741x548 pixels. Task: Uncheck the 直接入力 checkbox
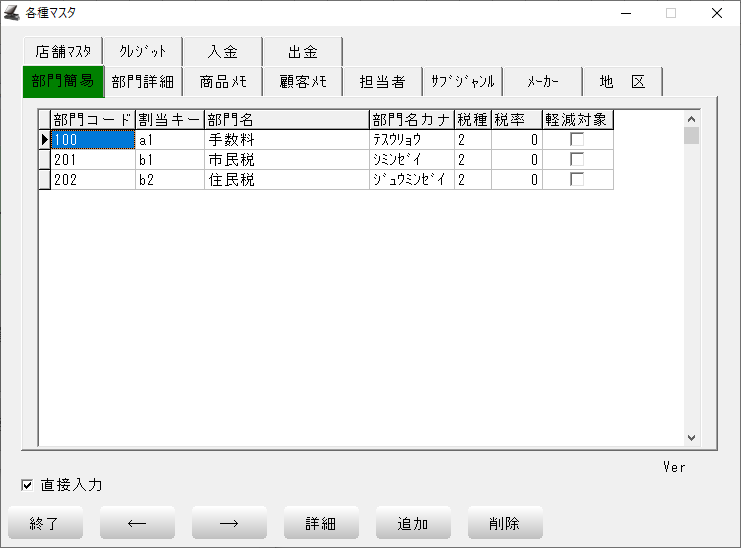click(x=28, y=486)
